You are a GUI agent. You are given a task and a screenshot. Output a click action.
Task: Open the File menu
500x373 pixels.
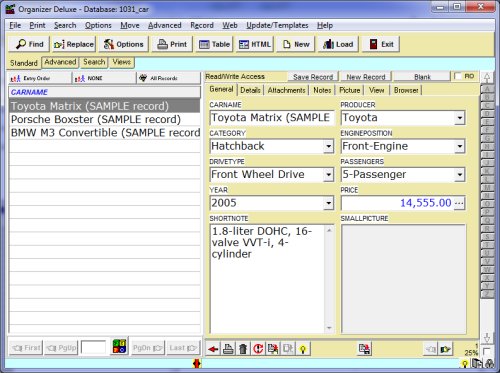(15, 25)
